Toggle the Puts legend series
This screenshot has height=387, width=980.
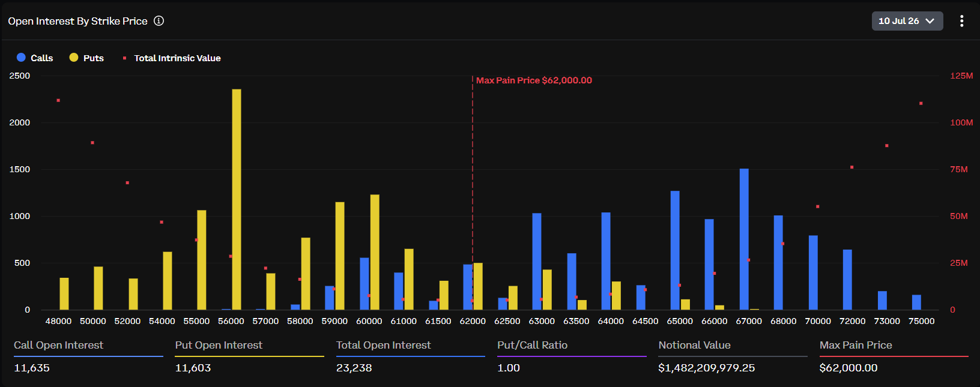[86, 58]
